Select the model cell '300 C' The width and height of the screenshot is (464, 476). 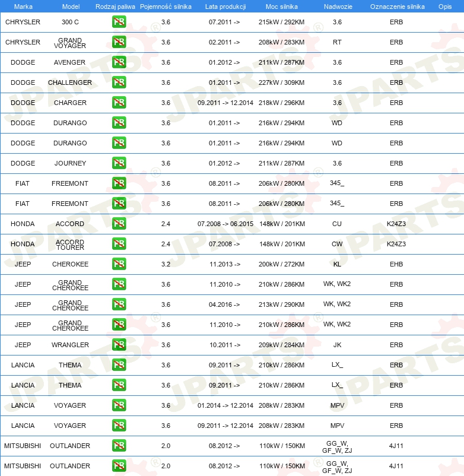tap(70, 22)
